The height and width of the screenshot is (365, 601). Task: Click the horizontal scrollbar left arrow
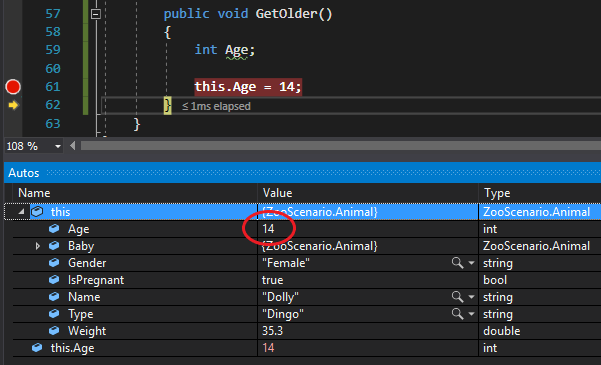[x=72, y=146]
